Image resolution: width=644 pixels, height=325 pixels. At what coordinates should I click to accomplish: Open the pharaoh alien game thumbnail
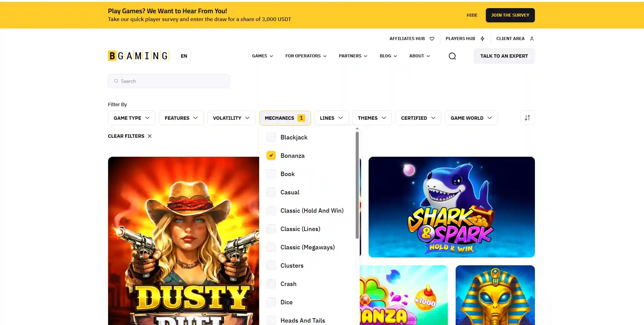pos(495,295)
